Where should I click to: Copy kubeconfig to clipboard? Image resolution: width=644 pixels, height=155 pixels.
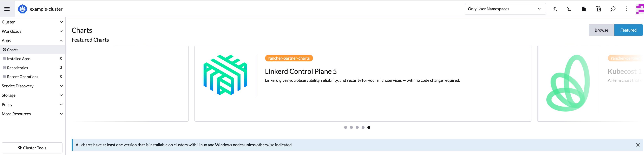[598, 9]
